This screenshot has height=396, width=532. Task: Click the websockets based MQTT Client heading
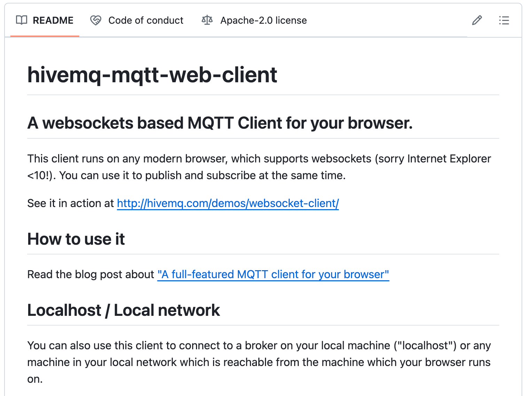point(220,123)
